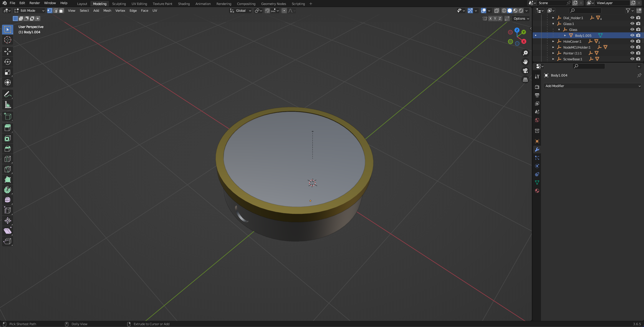Viewport: 644px width, 327px height.
Task: Activate the Scale tool
Action: [8, 72]
